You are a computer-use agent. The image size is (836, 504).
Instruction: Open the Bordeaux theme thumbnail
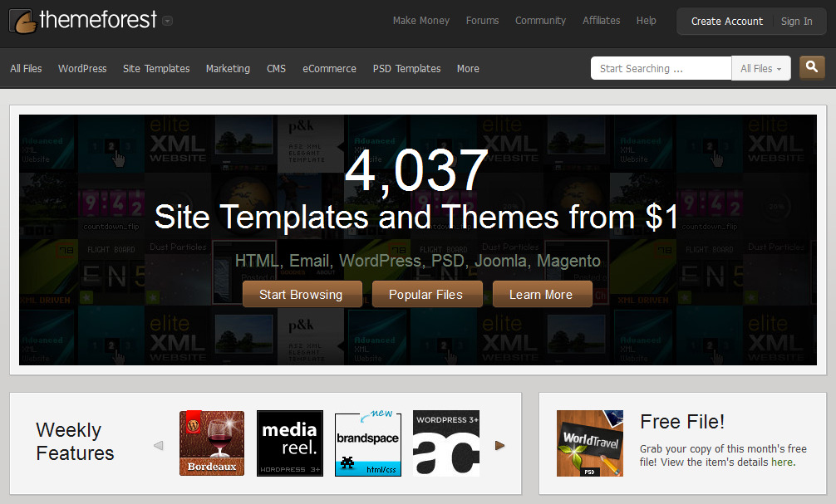click(x=212, y=443)
